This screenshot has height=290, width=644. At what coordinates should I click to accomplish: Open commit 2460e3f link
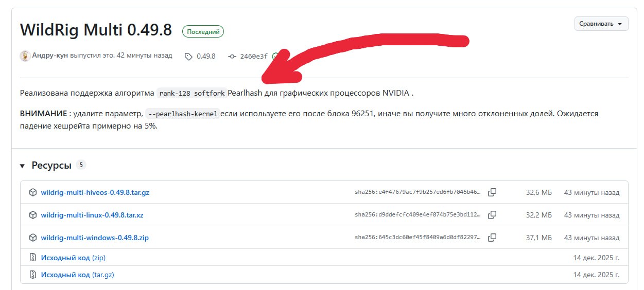(254, 56)
